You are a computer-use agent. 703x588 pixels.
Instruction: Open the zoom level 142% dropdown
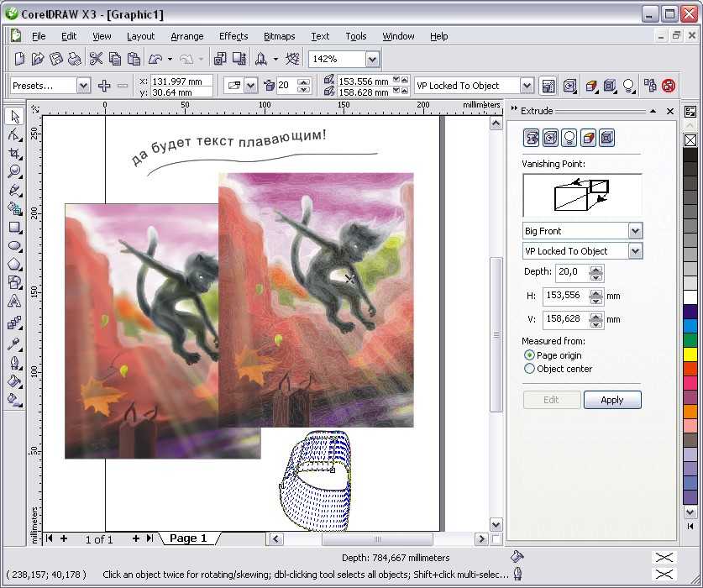coord(372,59)
